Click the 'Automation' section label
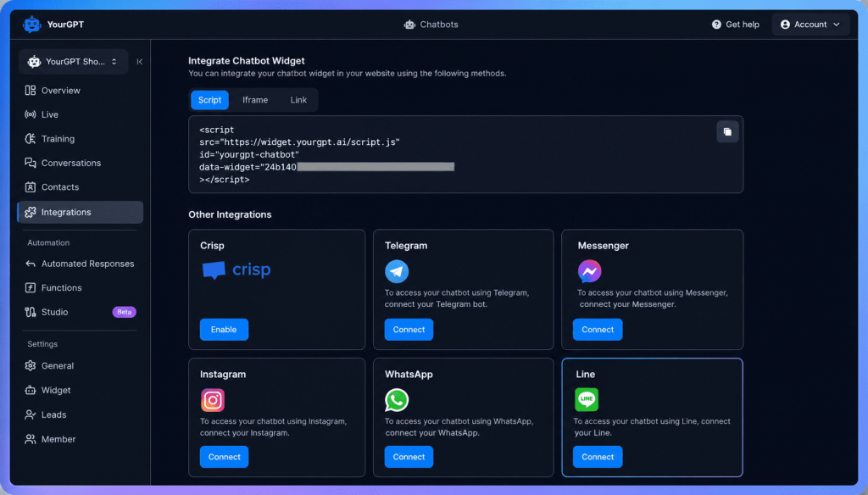 48,242
